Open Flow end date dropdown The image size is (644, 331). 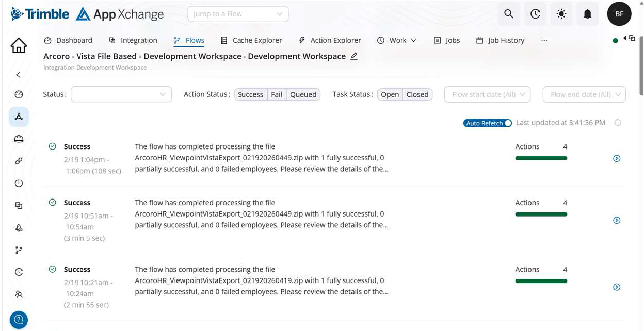584,94
